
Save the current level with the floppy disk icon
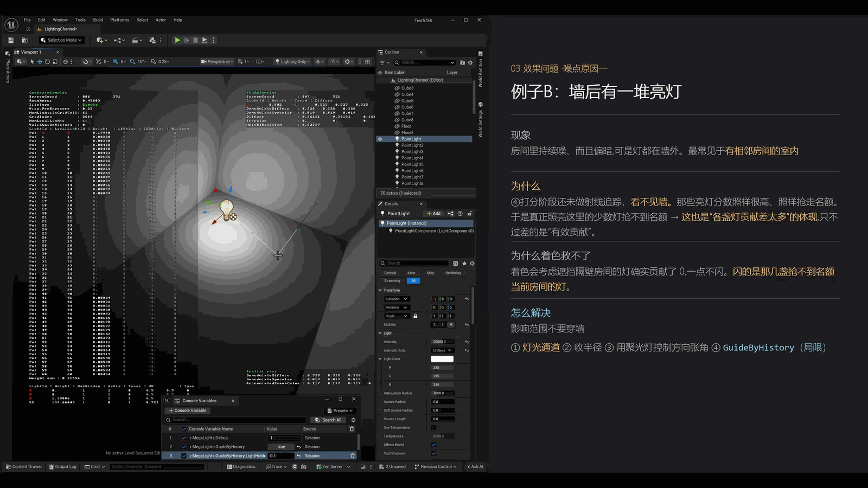click(x=11, y=40)
